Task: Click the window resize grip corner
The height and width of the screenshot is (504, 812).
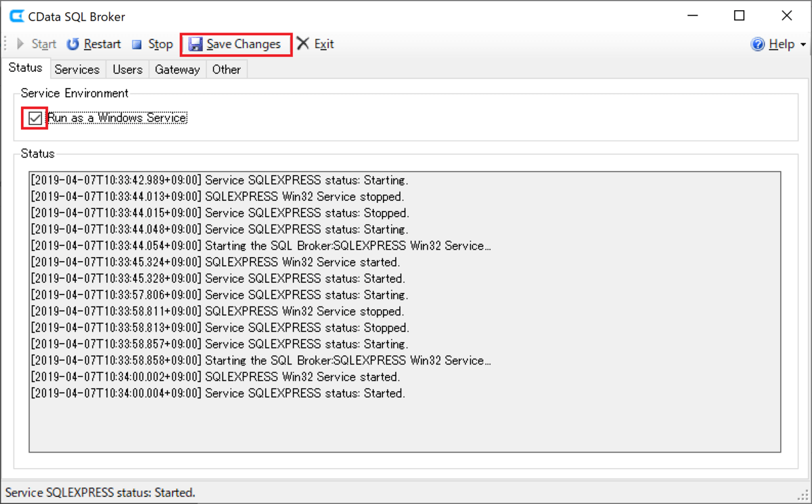Action: click(803, 495)
